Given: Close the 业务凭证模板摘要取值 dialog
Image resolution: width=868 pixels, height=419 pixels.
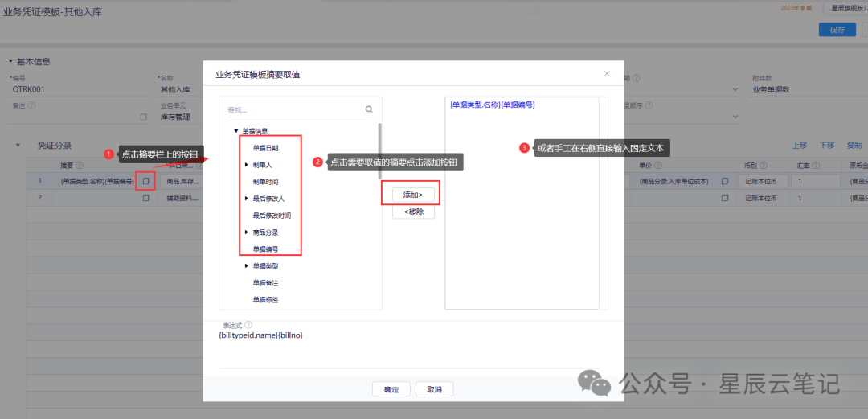Looking at the screenshot, I should point(607,73).
